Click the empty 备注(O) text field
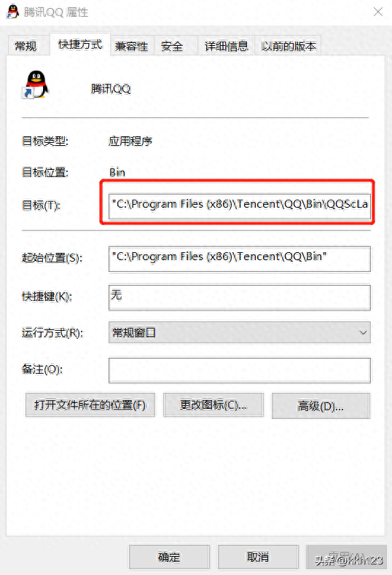 pyautogui.click(x=240, y=370)
